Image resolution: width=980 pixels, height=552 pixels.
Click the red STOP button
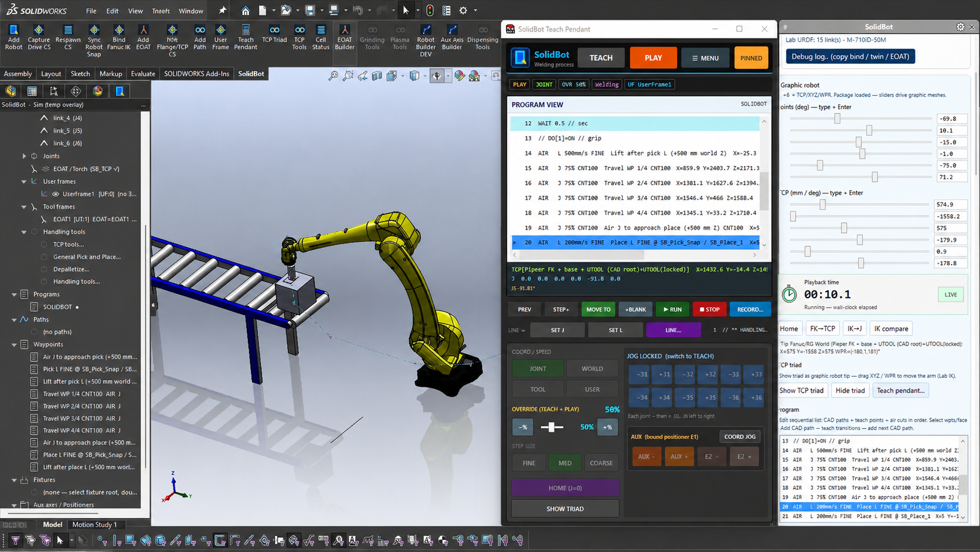tap(709, 309)
